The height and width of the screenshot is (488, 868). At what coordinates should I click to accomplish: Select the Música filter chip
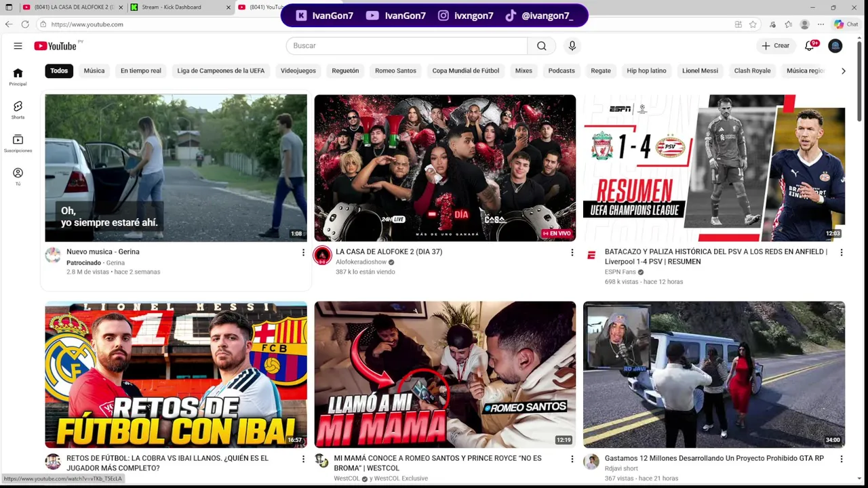[94, 70]
